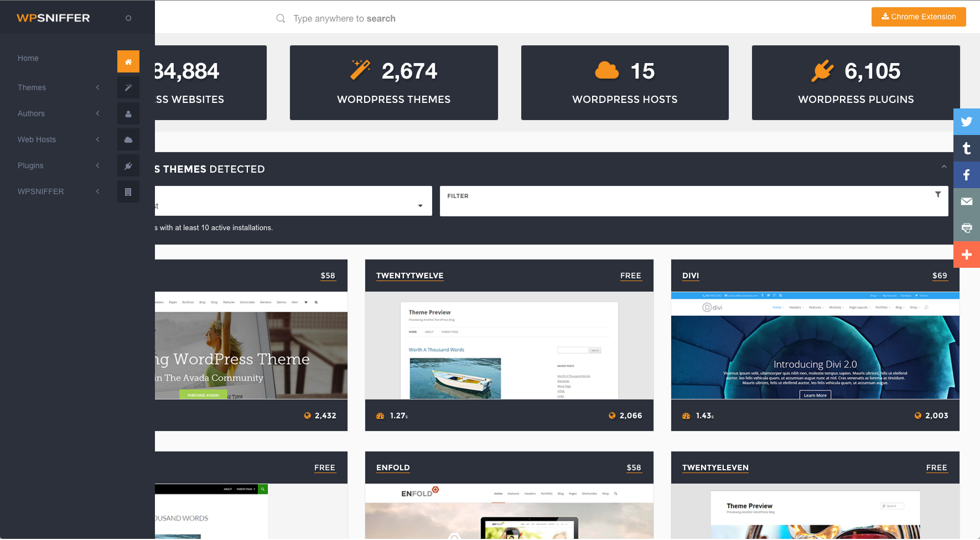Click the orange cloud Hosts icon
The height and width of the screenshot is (540, 980).
(x=606, y=70)
